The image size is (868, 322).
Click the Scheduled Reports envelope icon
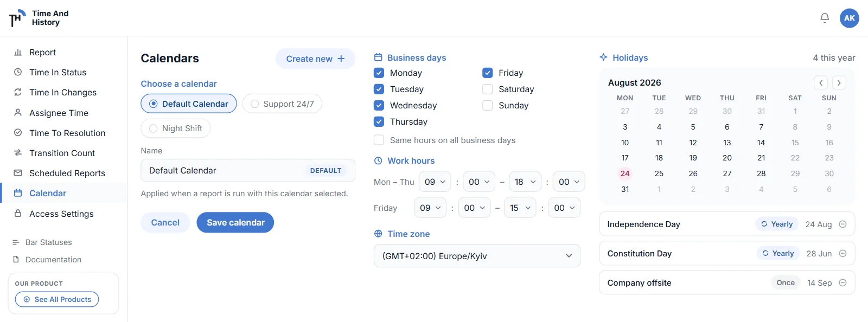18,173
